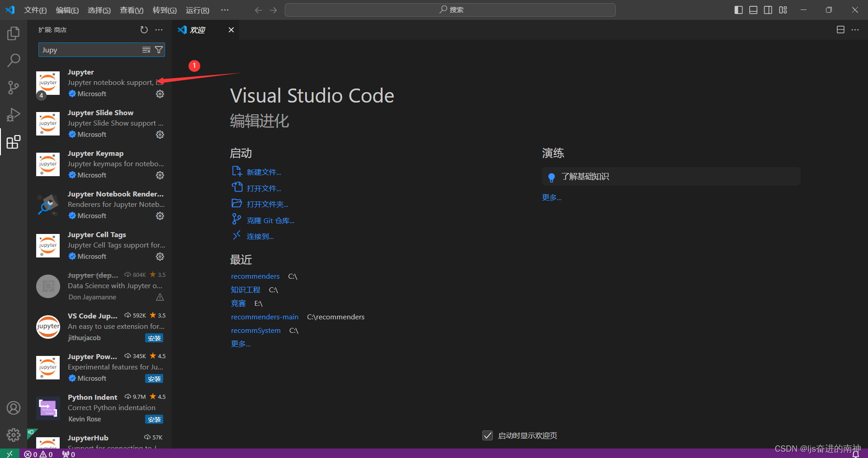This screenshot has height=458, width=868.
Task: Close the 欢迎 tab
Action: (x=231, y=30)
